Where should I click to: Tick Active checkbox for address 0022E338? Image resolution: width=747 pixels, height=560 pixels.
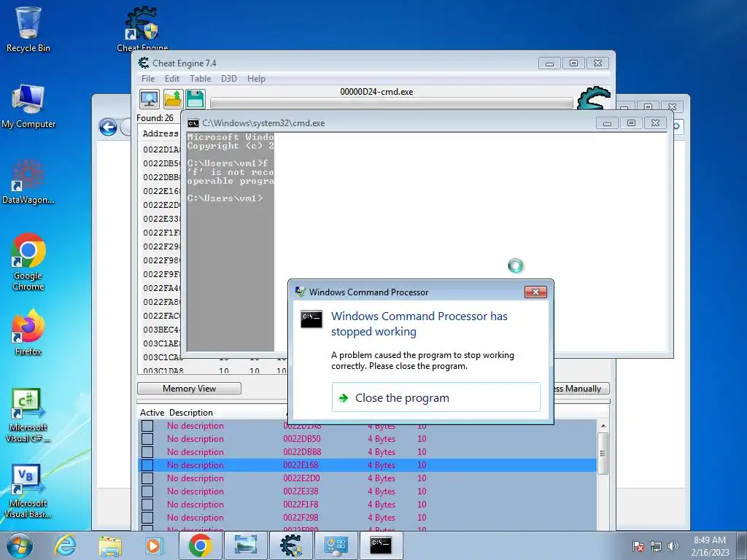click(147, 491)
